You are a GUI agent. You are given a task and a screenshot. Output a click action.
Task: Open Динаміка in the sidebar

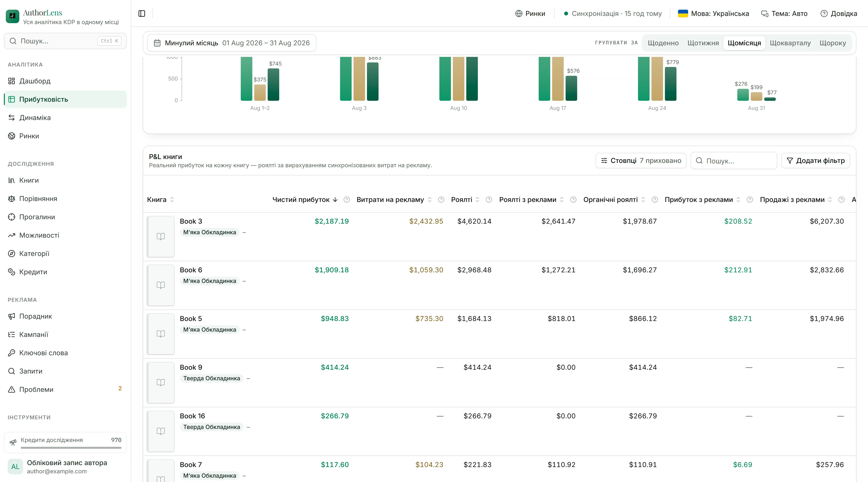tap(65, 118)
